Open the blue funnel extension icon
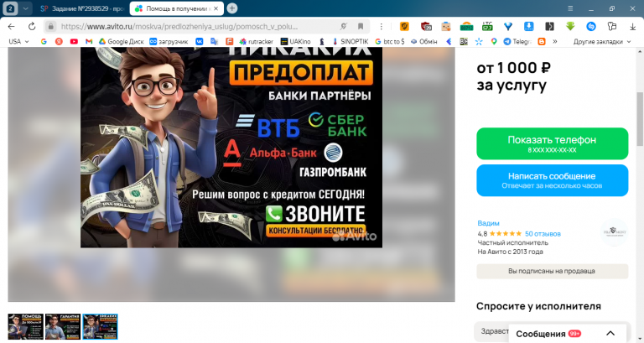This screenshot has height=343, width=644. point(508,26)
